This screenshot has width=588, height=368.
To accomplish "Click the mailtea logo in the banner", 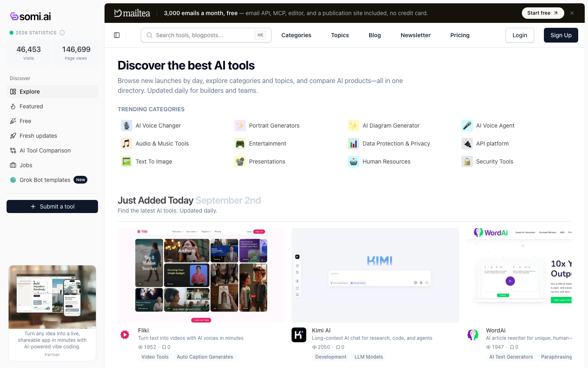I will coord(132,13).
